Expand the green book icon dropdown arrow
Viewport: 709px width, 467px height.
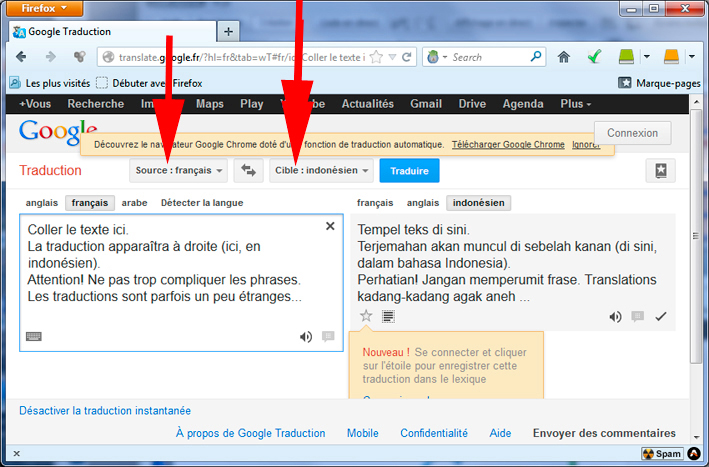(647, 57)
